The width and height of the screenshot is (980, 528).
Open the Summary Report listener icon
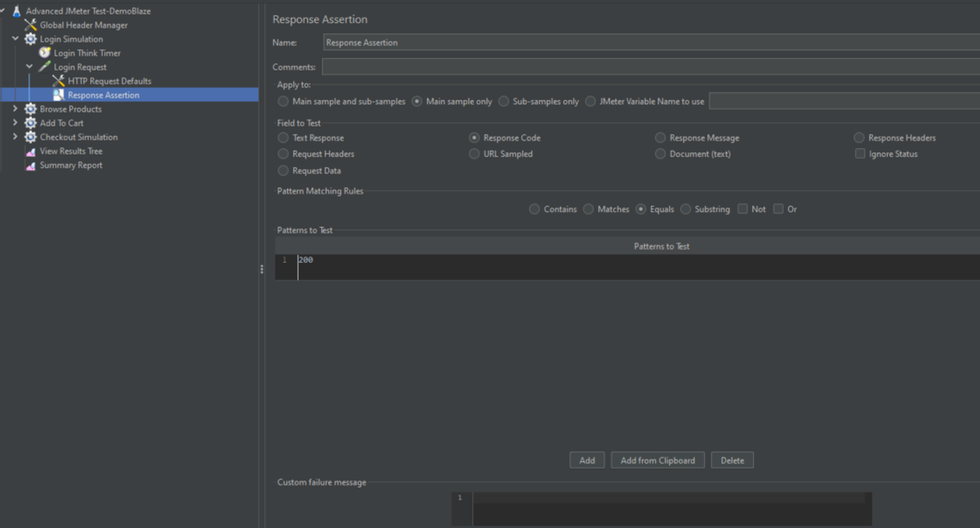[x=31, y=165]
